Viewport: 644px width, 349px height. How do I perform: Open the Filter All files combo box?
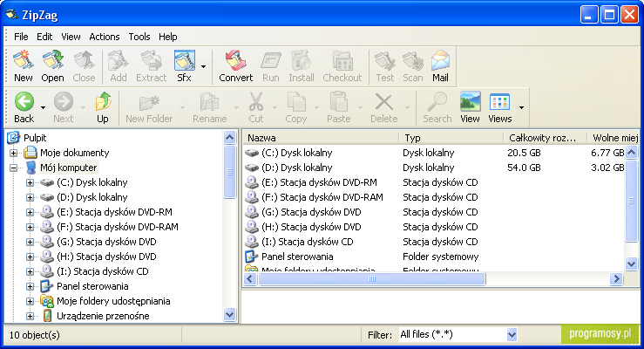click(458, 335)
